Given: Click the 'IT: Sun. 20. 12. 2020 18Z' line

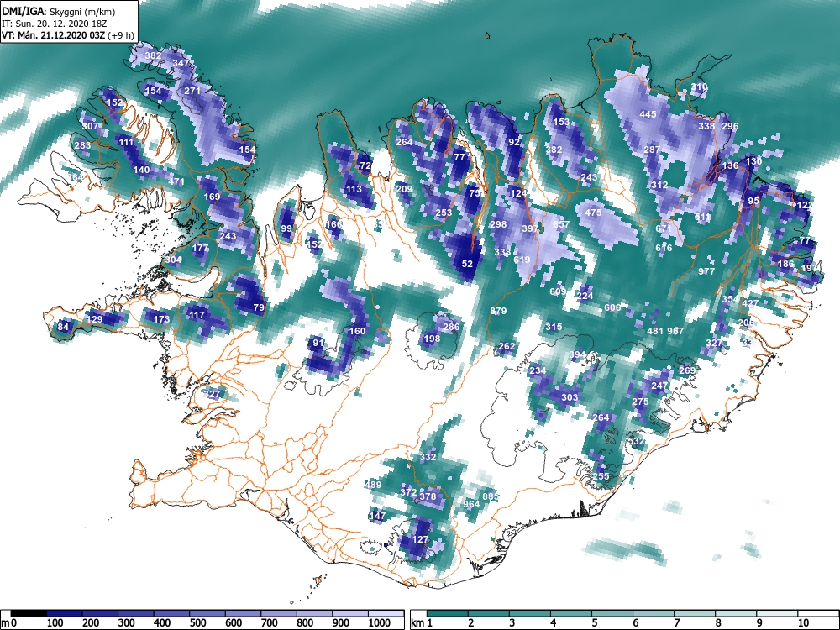Looking at the screenshot, I should point(54,24).
